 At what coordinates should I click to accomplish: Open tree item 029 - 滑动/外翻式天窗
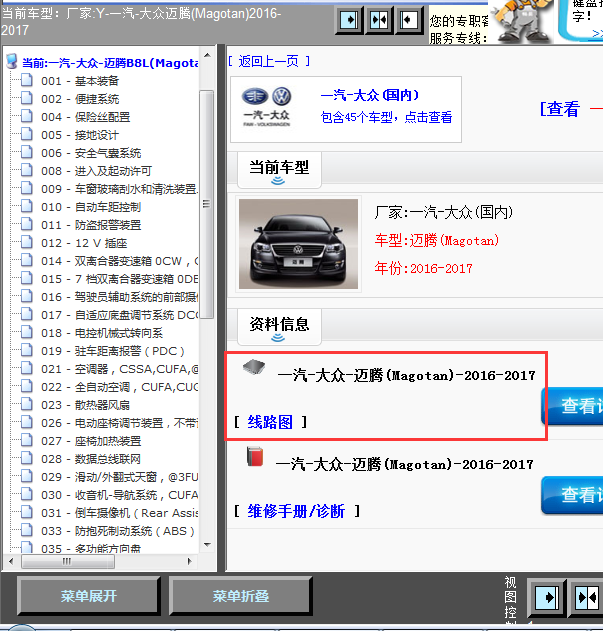[120, 477]
